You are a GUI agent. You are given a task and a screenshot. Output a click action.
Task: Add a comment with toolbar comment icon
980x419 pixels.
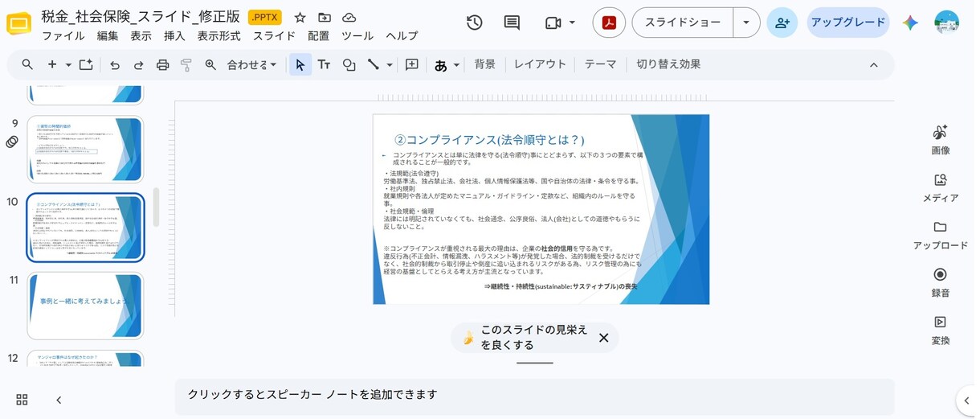pyautogui.click(x=412, y=64)
